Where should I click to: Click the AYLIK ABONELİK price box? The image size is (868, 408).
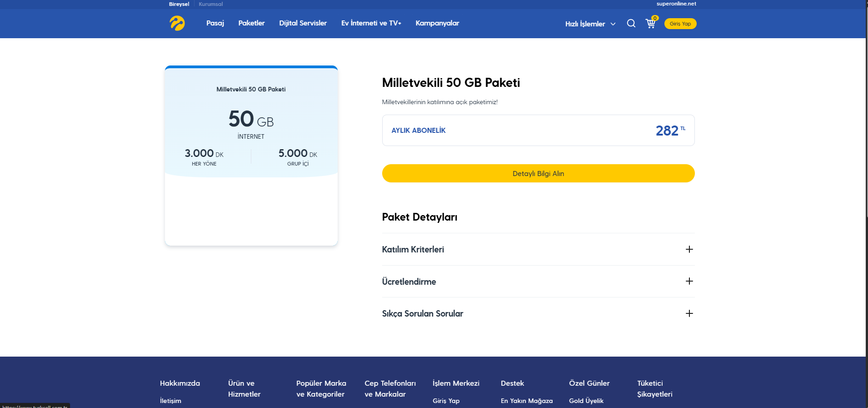[538, 131]
